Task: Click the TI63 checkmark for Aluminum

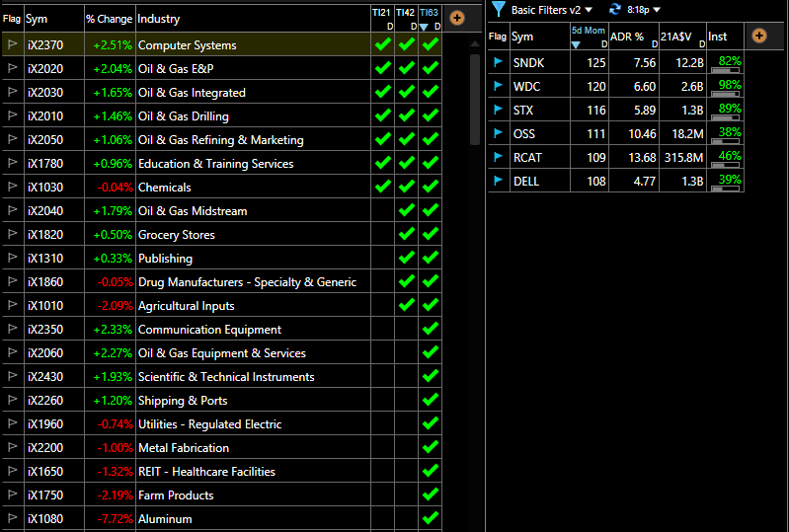Action: [431, 517]
